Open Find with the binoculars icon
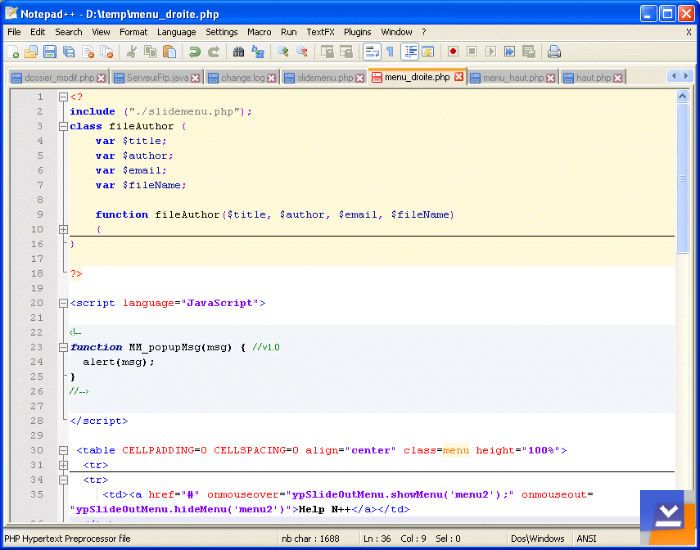The width and height of the screenshot is (700, 550). click(238, 52)
